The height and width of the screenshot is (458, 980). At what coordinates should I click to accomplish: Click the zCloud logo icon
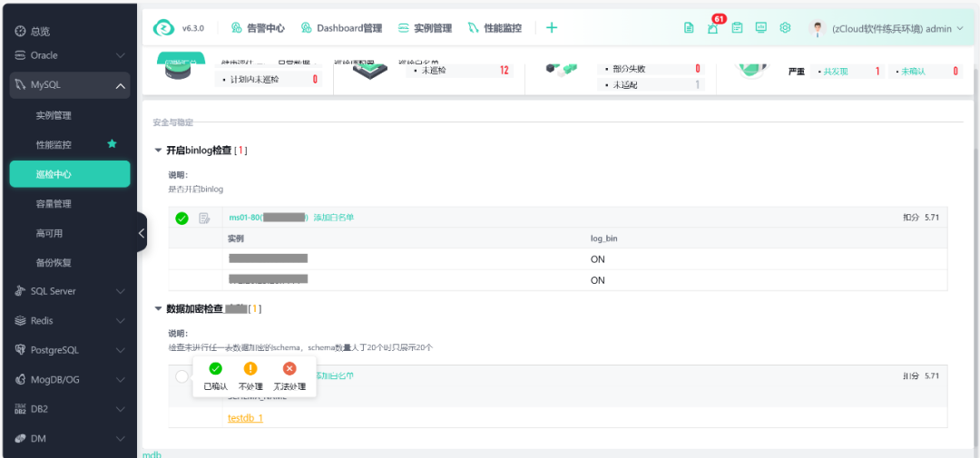click(x=163, y=27)
